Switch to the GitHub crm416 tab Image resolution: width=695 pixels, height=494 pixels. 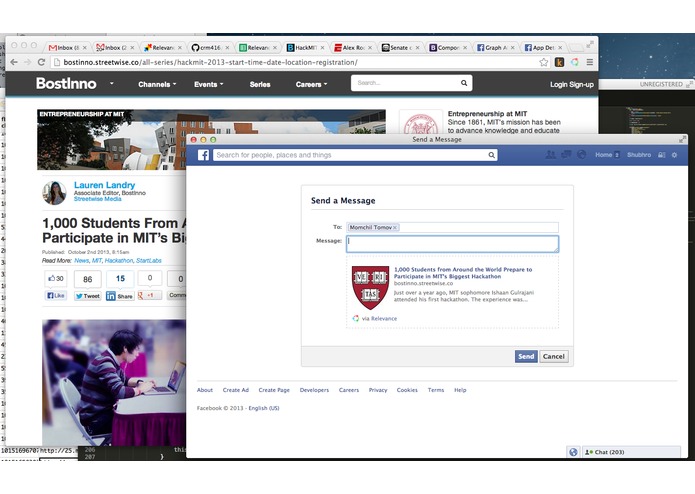209,47
